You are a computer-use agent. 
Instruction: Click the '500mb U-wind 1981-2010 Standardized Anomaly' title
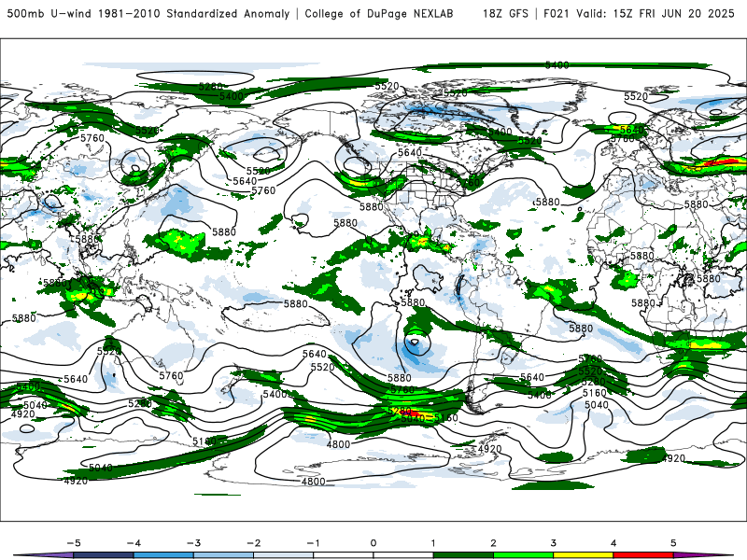tap(148, 13)
